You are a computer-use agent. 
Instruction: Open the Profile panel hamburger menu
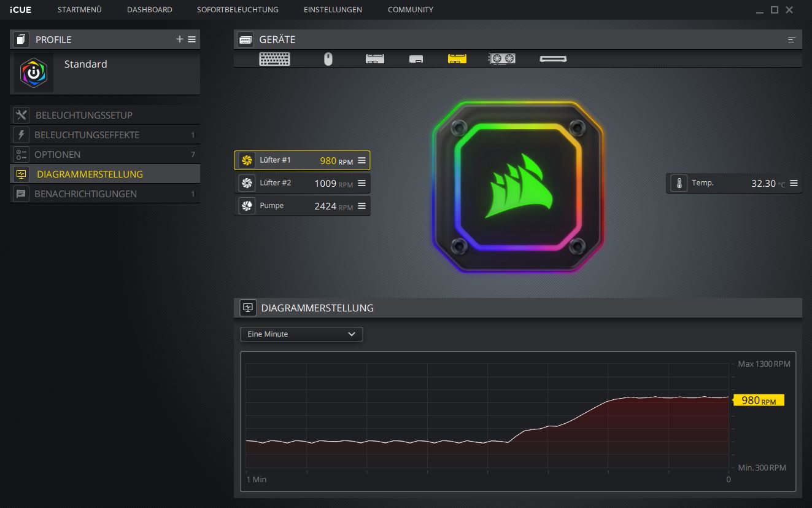click(x=192, y=39)
